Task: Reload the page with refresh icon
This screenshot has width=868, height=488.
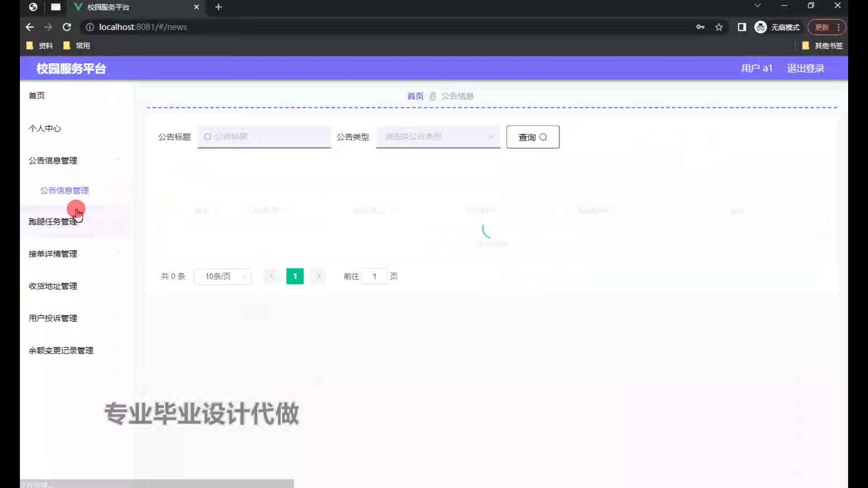Action: click(x=67, y=27)
